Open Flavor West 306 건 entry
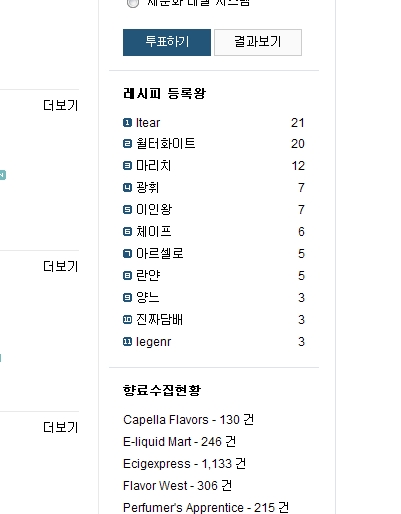 [x=177, y=486]
